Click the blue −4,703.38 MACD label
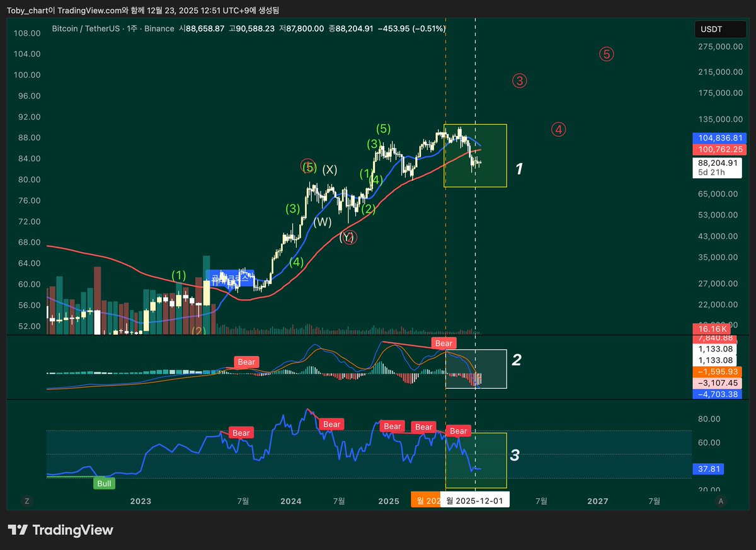 pyautogui.click(x=717, y=394)
